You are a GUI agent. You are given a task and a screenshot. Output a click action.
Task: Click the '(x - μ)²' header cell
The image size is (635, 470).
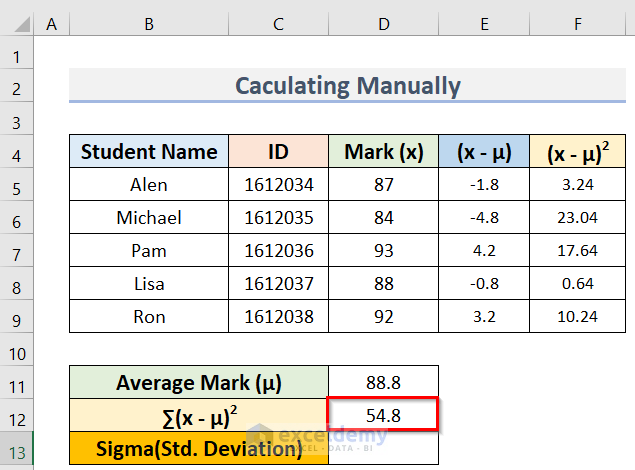coord(577,151)
